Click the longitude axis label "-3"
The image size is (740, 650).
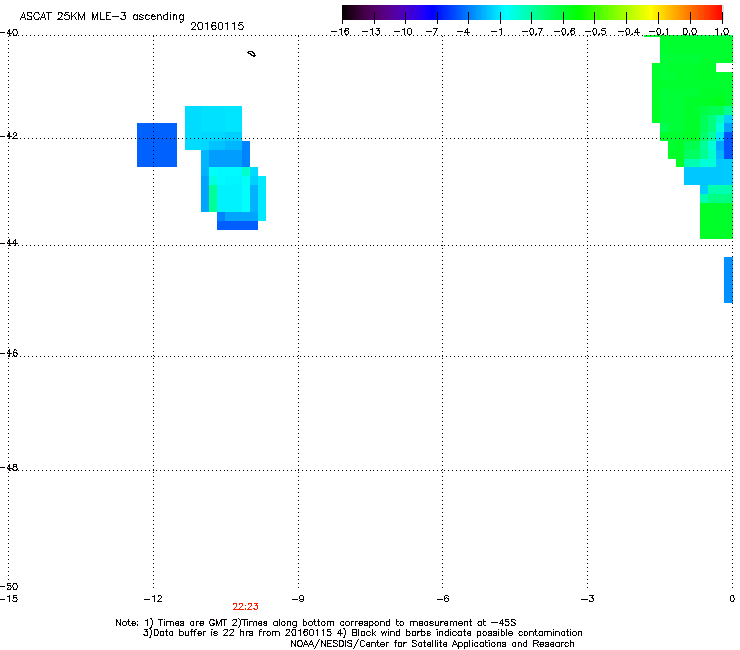coord(588,599)
